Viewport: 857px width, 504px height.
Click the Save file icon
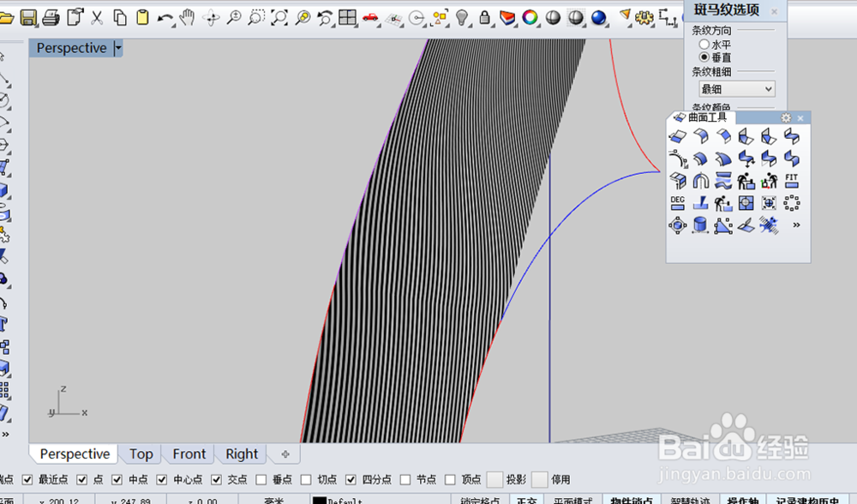tap(28, 17)
